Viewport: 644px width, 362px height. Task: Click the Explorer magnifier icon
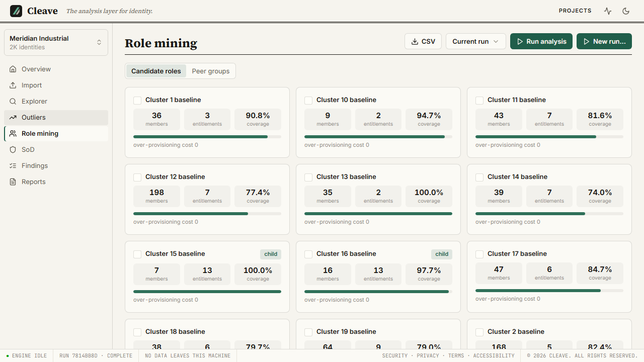click(13, 102)
